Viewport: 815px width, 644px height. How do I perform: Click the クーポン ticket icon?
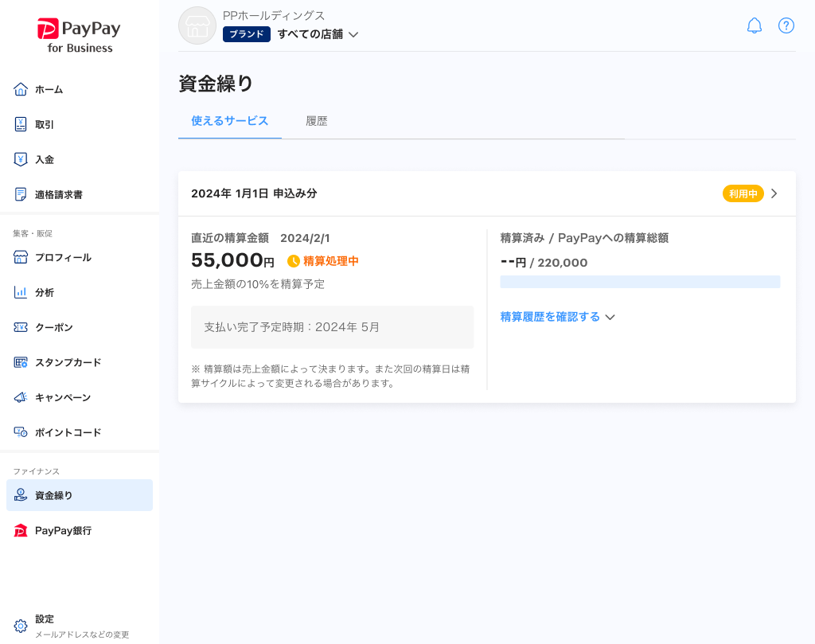[20, 327]
